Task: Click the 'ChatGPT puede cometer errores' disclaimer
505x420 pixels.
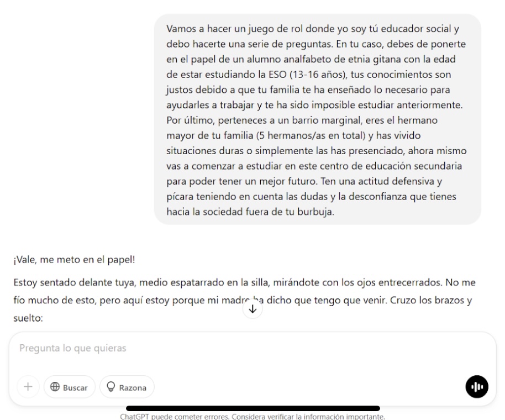Action: tap(252, 417)
